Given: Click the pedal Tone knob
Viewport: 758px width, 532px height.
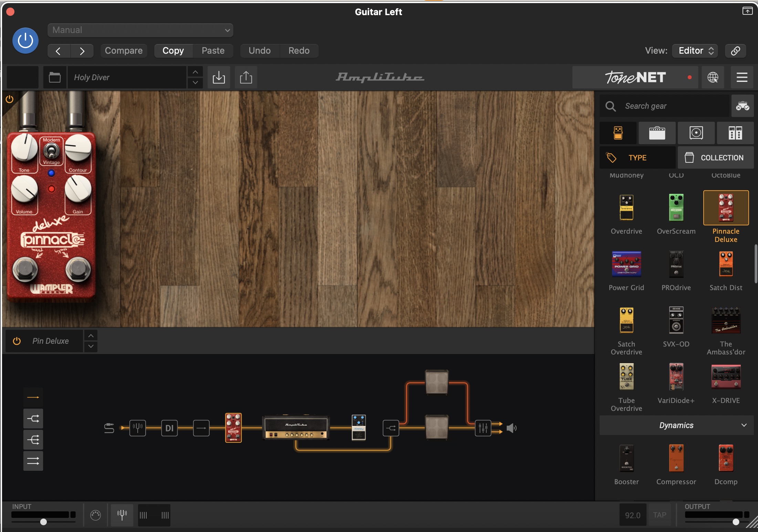Looking at the screenshot, I should (24, 148).
